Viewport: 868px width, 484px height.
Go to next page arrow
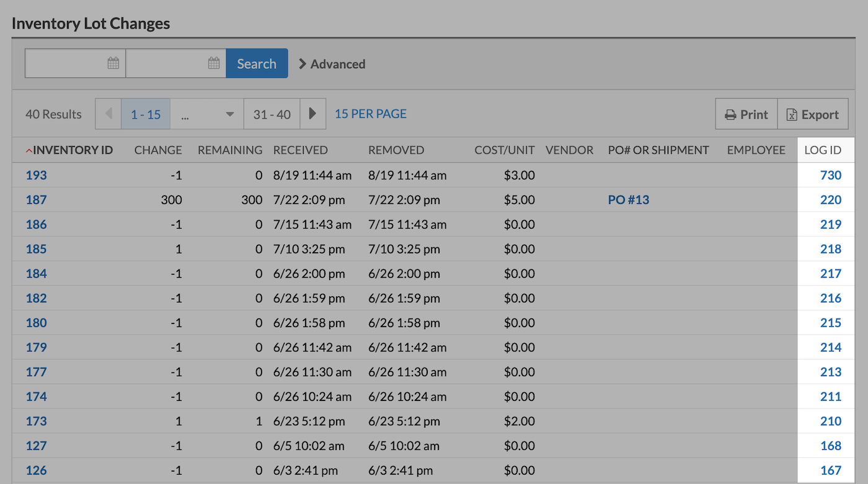[x=313, y=114]
